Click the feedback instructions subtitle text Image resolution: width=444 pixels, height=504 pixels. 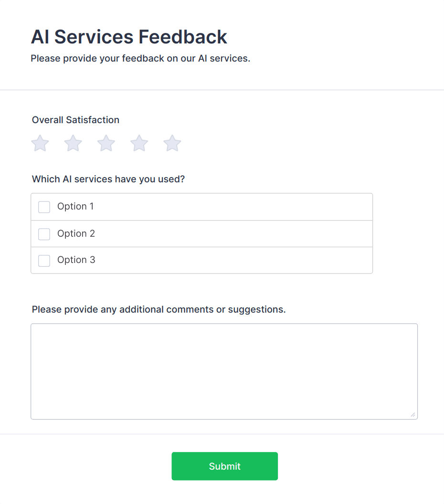[141, 58]
